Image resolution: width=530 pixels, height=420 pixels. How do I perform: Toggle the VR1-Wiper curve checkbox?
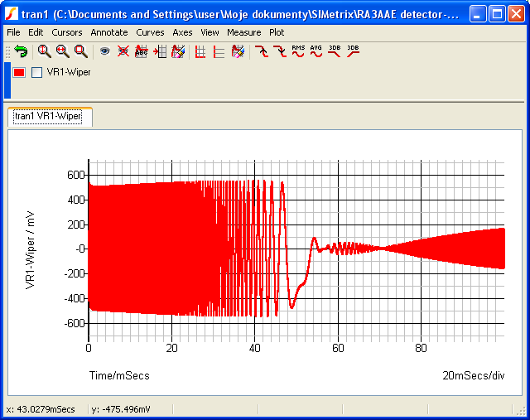pos(36,72)
